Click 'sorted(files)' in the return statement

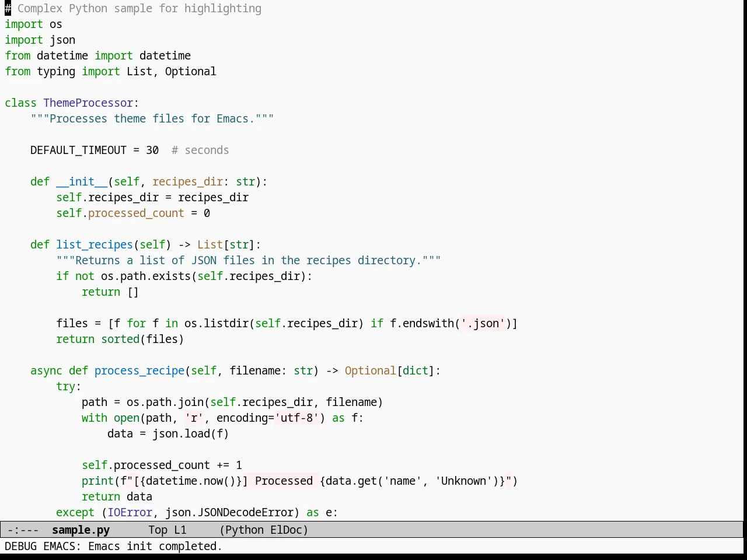(142, 339)
